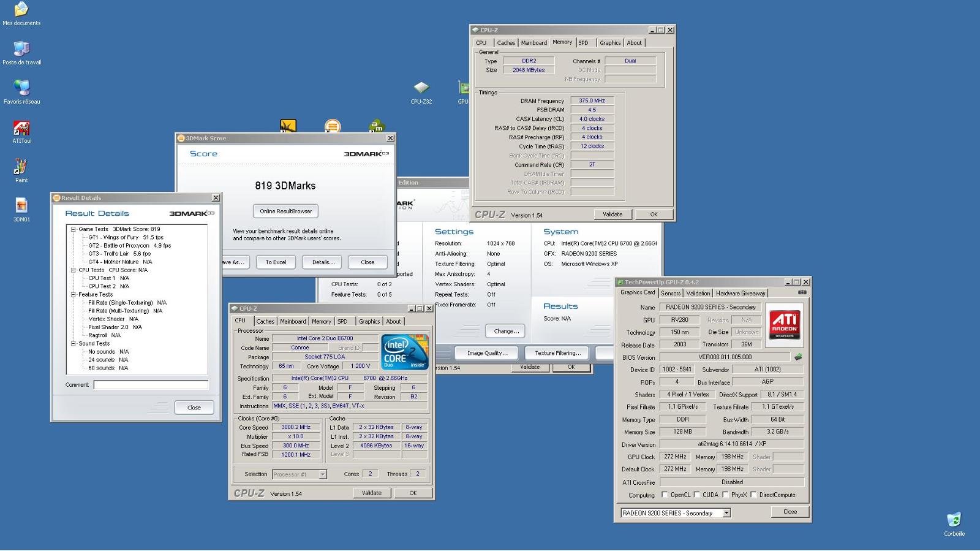Image resolution: width=980 pixels, height=551 pixels.
Task: Open the About tab in the CPU-Z Memory window
Action: pos(635,43)
